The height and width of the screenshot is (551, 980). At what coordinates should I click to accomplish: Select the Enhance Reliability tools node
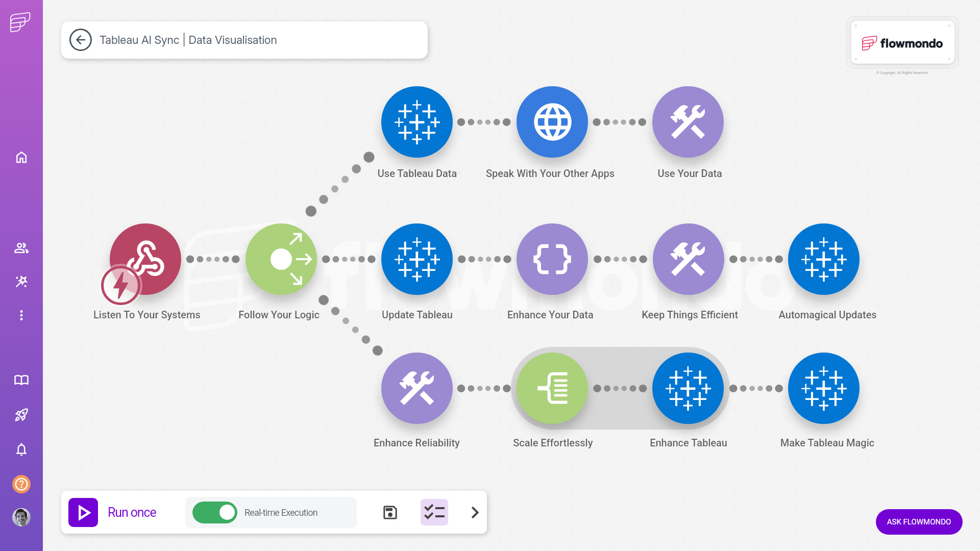click(x=417, y=388)
